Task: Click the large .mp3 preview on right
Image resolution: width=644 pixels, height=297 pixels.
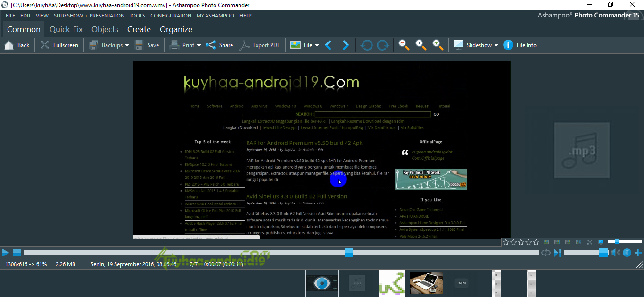Action: pyautogui.click(x=582, y=151)
